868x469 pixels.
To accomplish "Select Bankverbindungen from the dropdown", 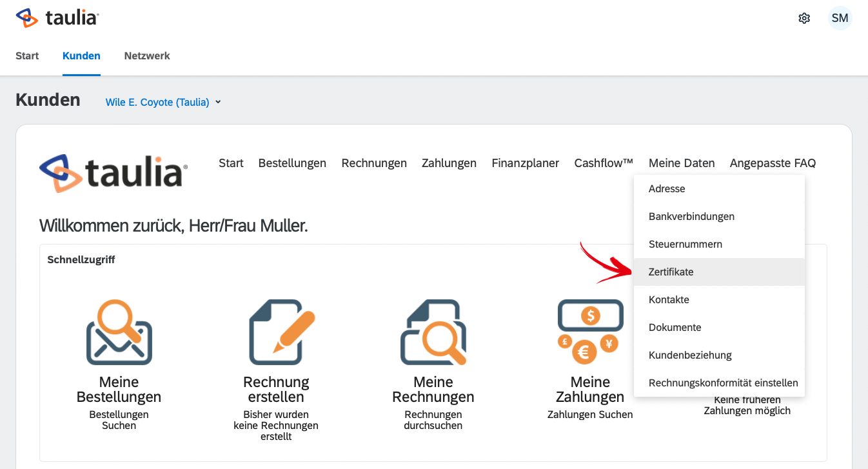I will pyautogui.click(x=719, y=217).
